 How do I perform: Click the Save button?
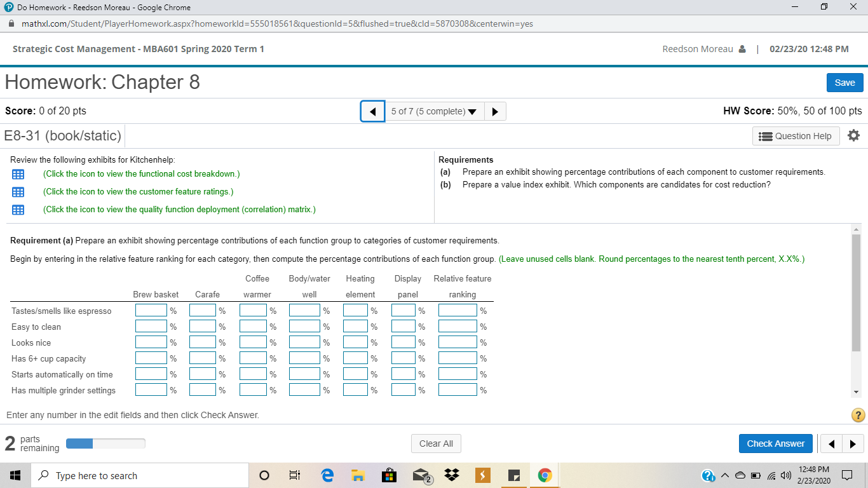click(844, 83)
